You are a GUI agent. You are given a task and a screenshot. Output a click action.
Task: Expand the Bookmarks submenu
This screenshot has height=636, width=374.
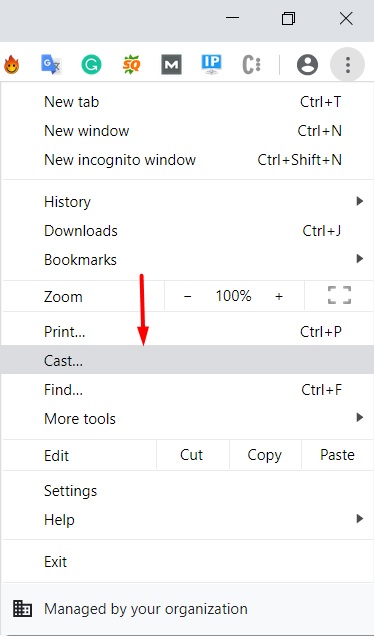coord(188,260)
